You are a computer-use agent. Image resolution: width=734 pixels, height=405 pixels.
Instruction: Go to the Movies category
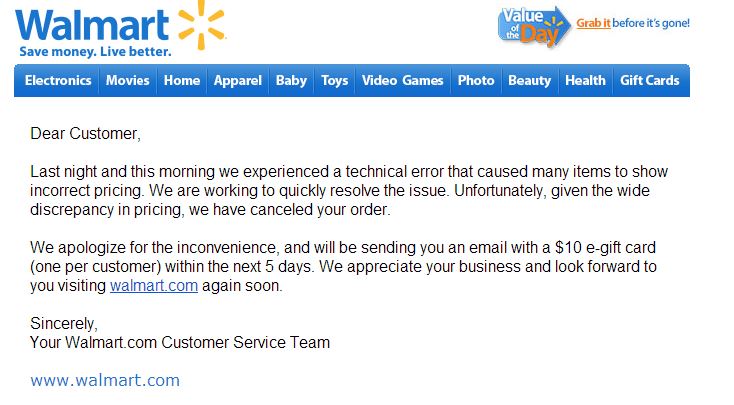[x=127, y=81]
